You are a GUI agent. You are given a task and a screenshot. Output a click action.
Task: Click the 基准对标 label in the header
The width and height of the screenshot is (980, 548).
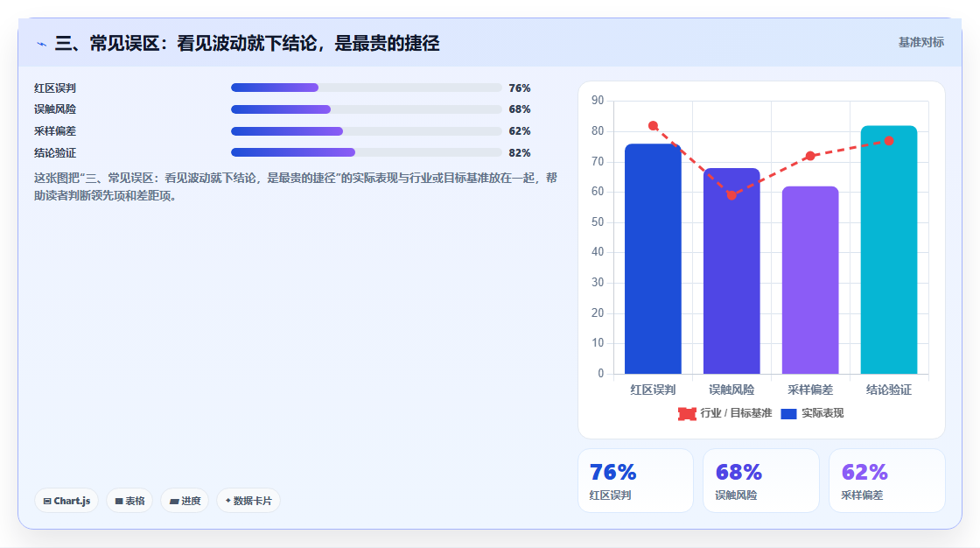[x=920, y=43]
